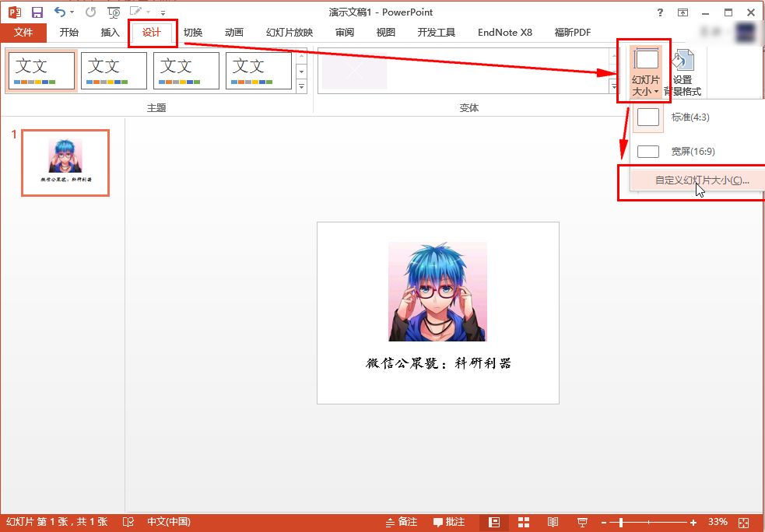The image size is (765, 532).
Task: Click the zoom out minus button
Action: (x=603, y=522)
